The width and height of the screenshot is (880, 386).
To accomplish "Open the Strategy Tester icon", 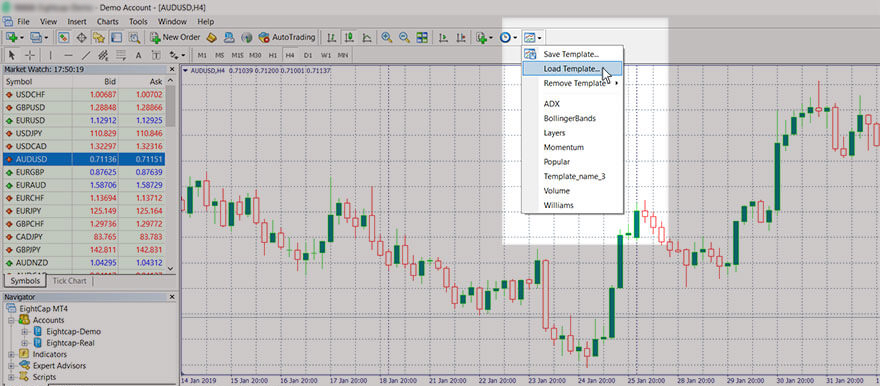I will (134, 38).
